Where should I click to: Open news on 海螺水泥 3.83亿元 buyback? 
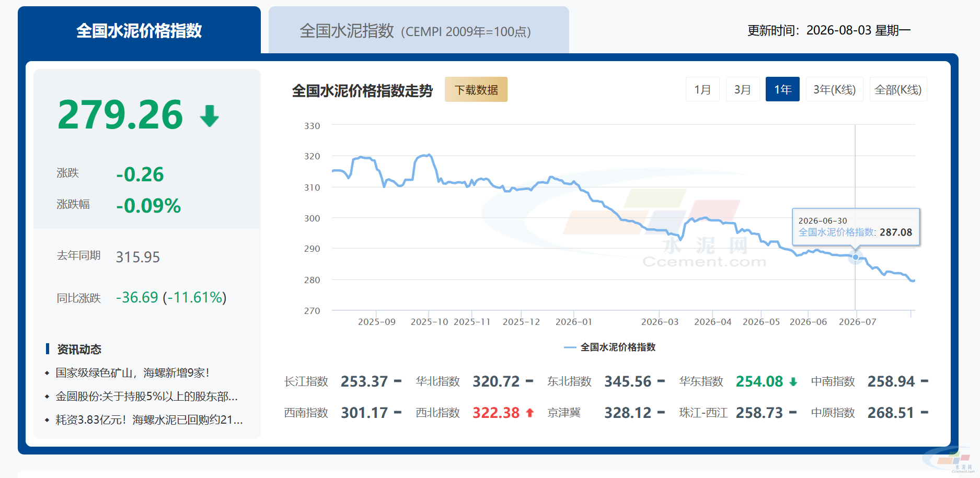click(149, 420)
